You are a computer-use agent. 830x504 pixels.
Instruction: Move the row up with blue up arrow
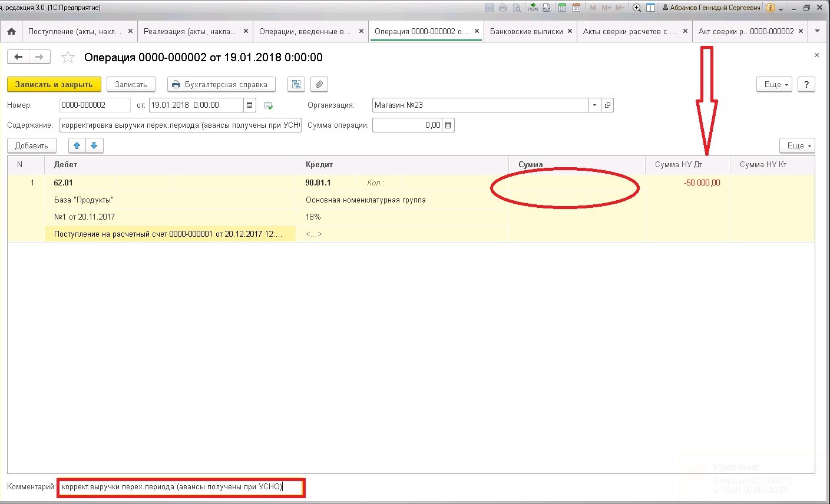coord(77,145)
